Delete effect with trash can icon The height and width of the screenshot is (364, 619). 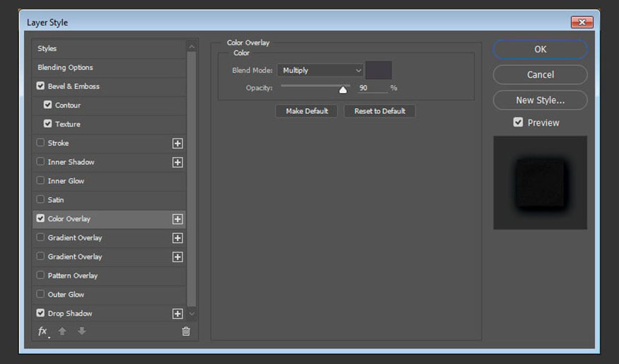[186, 331]
